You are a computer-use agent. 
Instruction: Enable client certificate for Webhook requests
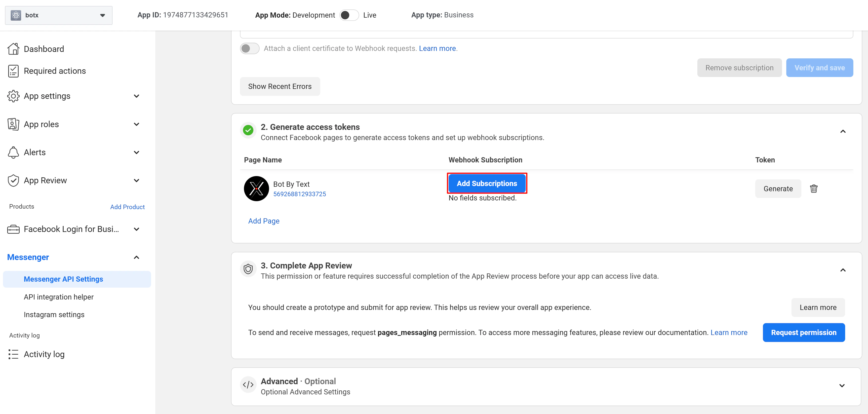pos(250,48)
